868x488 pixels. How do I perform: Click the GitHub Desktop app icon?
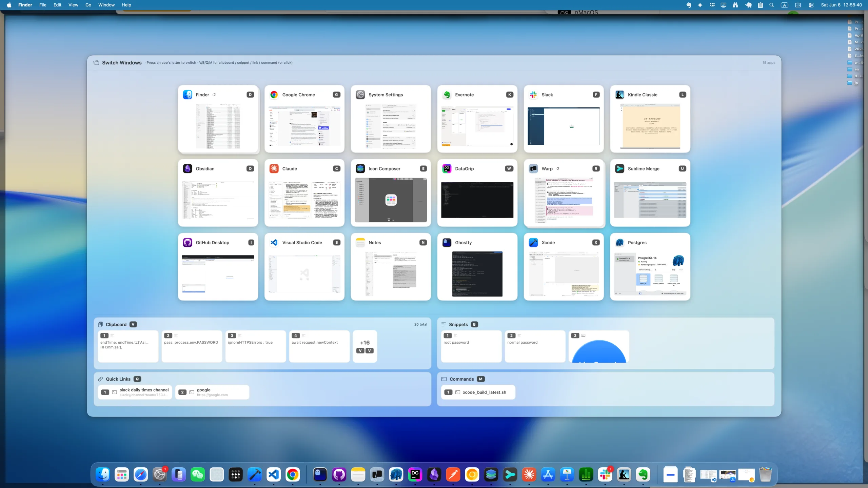click(x=188, y=242)
